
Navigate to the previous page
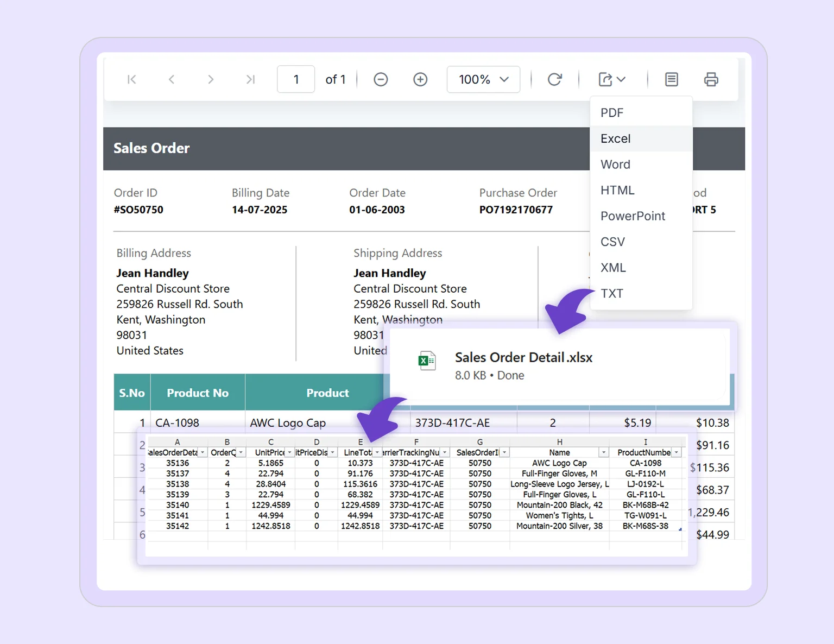coord(172,79)
